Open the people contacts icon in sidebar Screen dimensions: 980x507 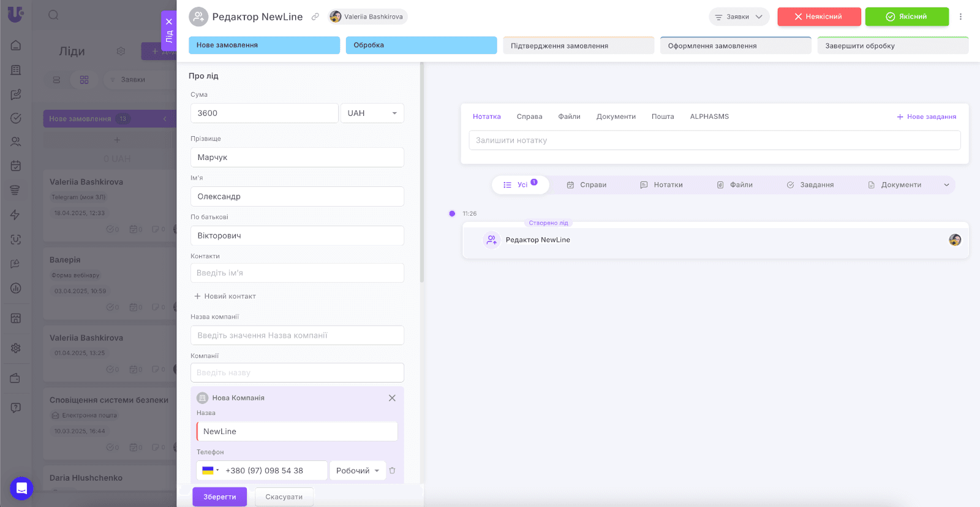(x=16, y=142)
